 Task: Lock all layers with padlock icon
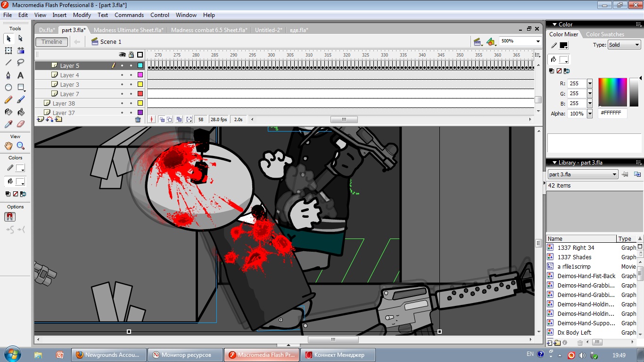(131, 55)
